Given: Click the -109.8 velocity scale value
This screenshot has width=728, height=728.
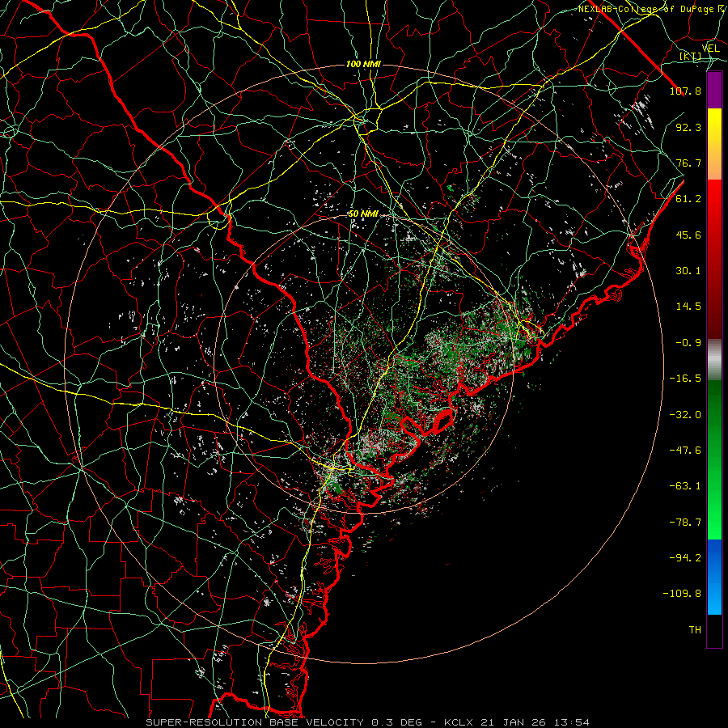Looking at the screenshot, I should [682, 594].
